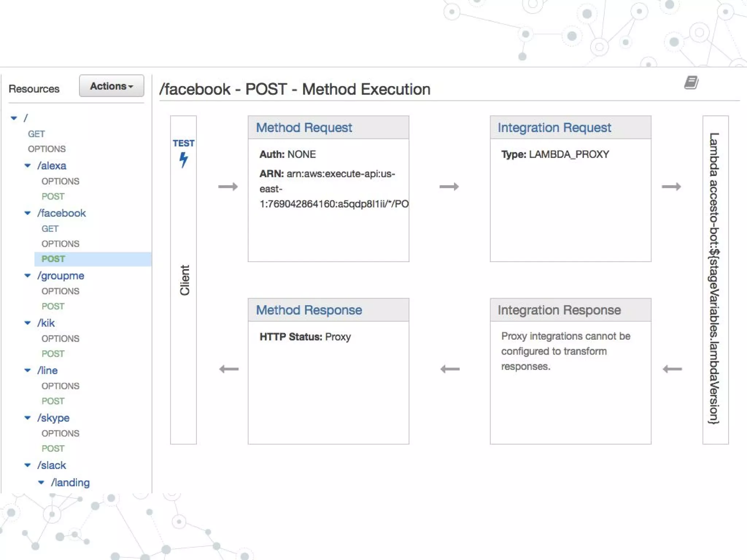
Task: Open the Method Request settings
Action: point(303,128)
